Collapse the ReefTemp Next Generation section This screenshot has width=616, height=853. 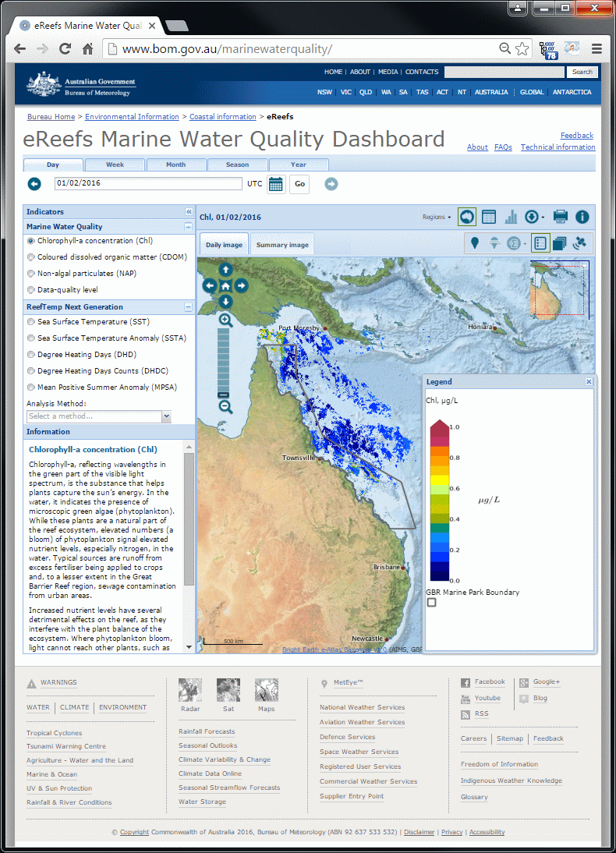[x=188, y=307]
